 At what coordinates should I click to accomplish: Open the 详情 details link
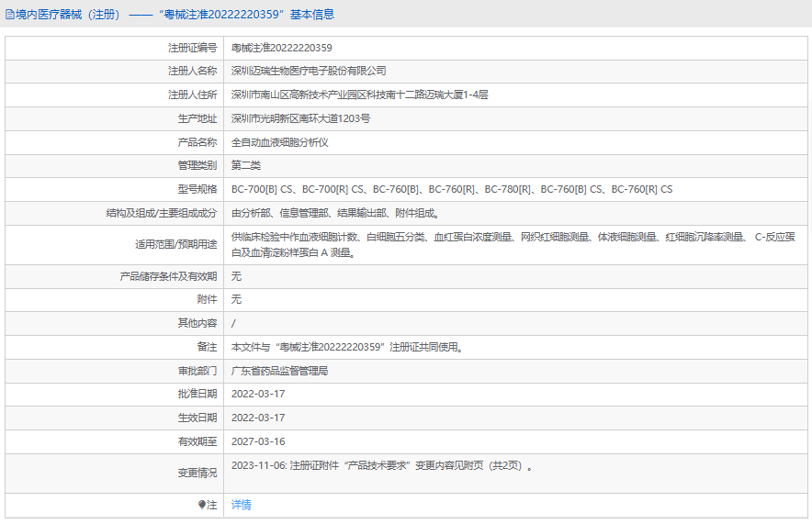242,505
